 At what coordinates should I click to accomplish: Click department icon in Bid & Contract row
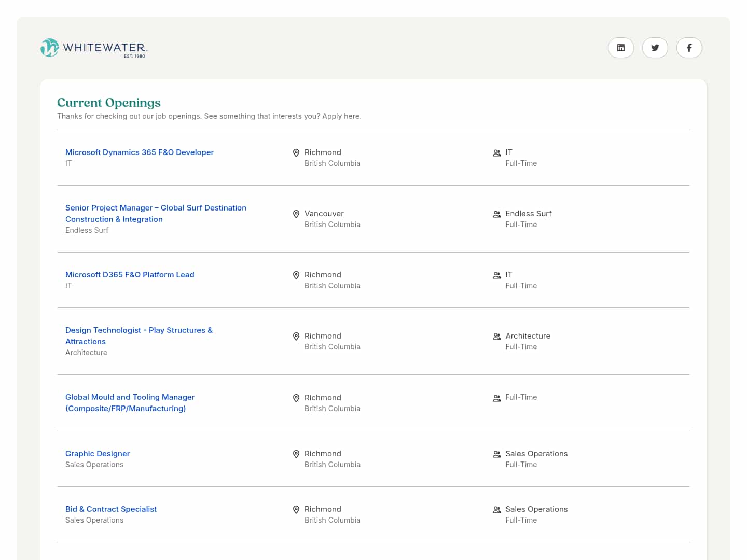(497, 510)
